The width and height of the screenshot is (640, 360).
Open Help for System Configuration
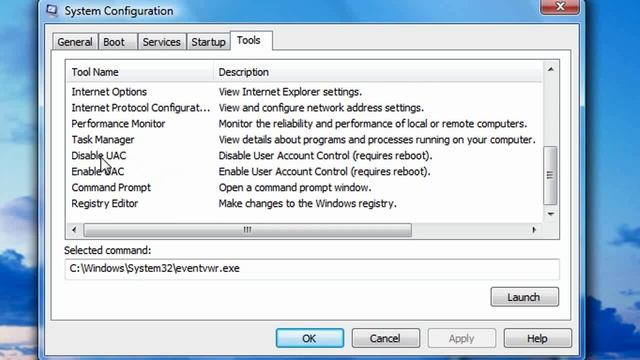coord(538,338)
